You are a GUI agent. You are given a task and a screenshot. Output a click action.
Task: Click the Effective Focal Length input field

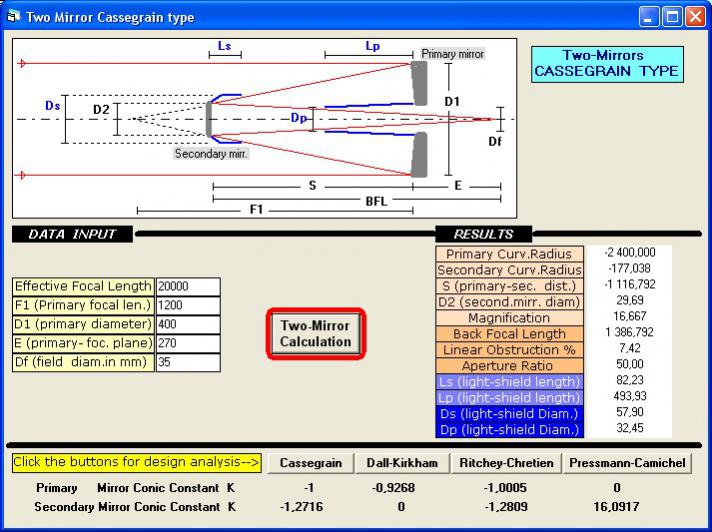coord(188,286)
